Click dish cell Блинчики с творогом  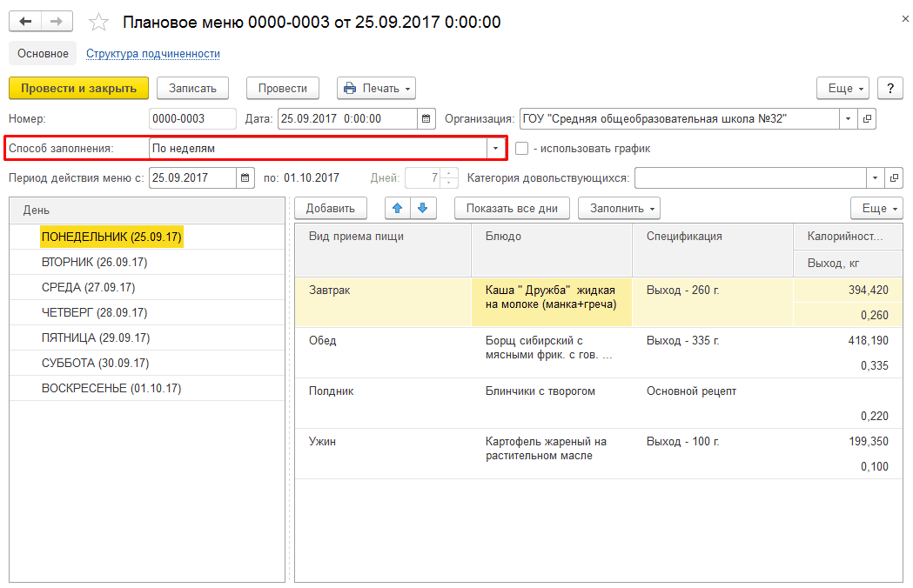[x=552, y=404]
